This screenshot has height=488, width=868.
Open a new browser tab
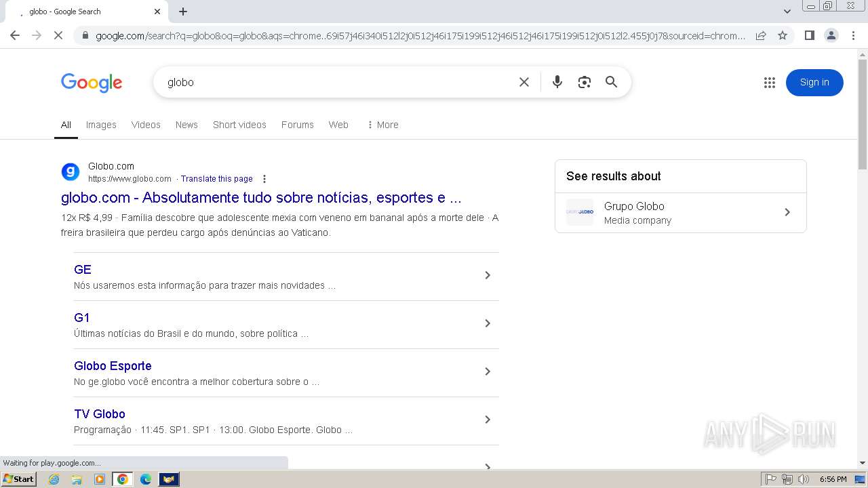tap(183, 12)
